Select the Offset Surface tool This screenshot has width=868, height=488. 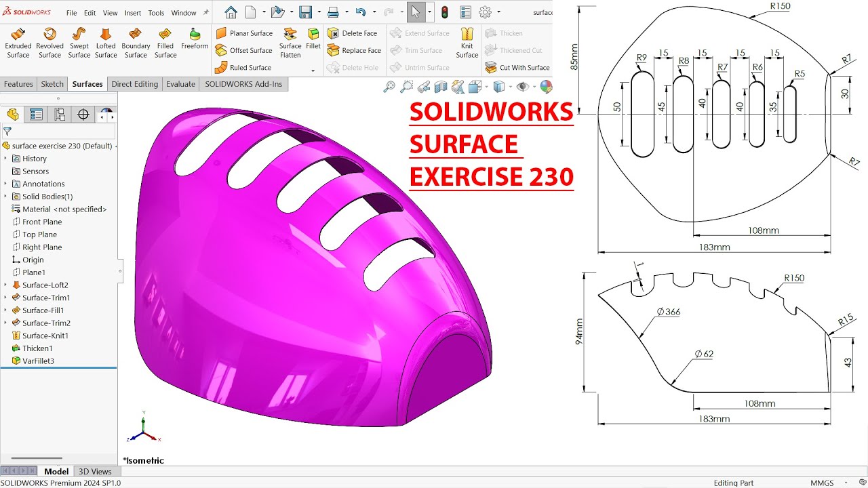point(244,50)
